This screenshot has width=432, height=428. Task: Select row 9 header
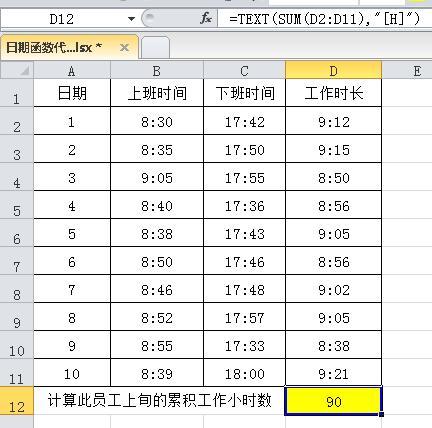[17, 317]
